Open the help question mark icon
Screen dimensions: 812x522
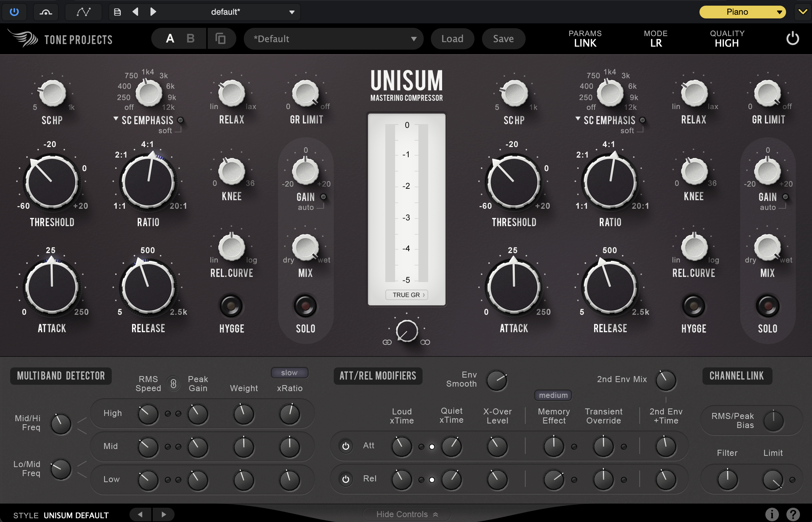[793, 514]
